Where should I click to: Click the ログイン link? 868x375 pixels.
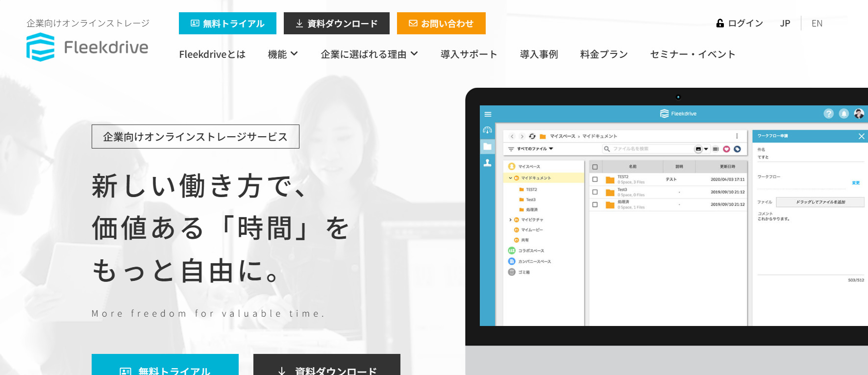tap(740, 23)
